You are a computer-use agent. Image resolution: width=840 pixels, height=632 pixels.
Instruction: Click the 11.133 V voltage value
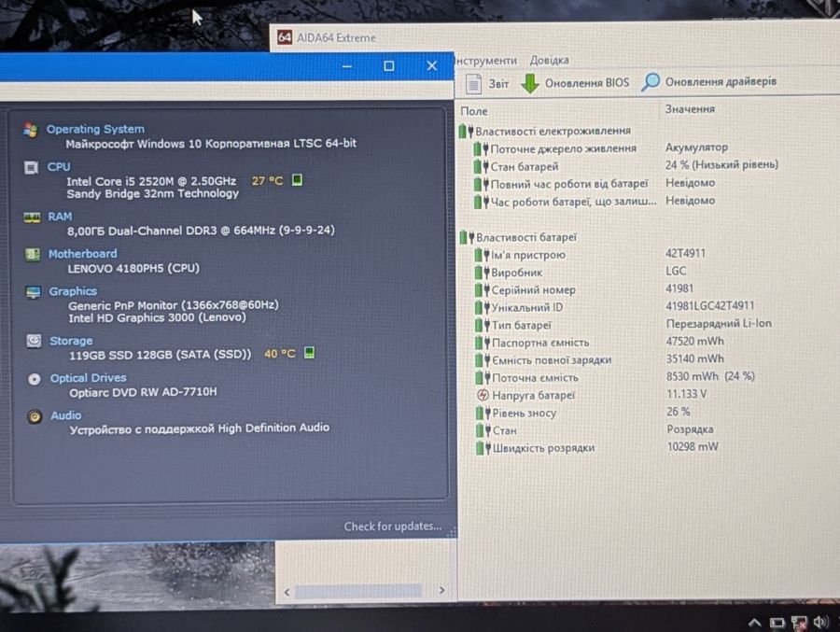687,394
